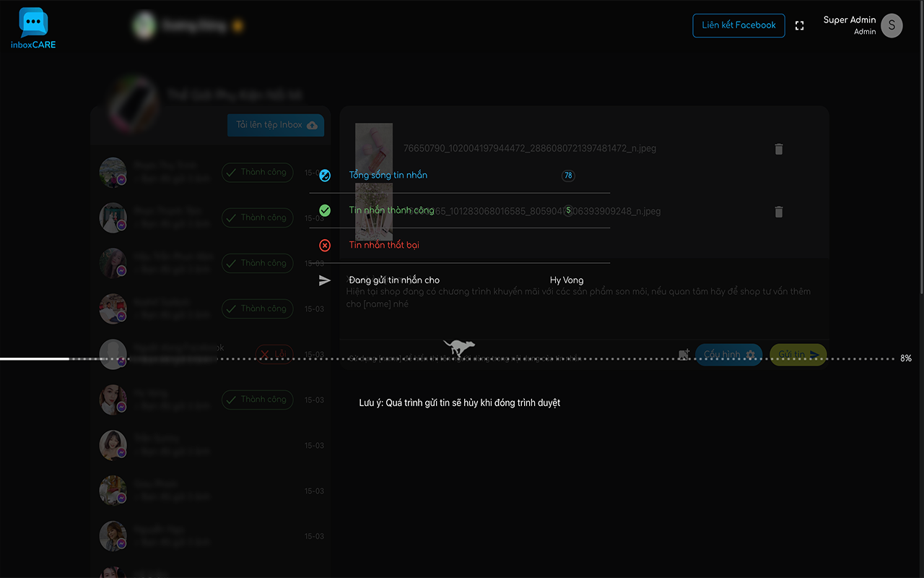Click Liên kết Facebook

pyautogui.click(x=738, y=25)
